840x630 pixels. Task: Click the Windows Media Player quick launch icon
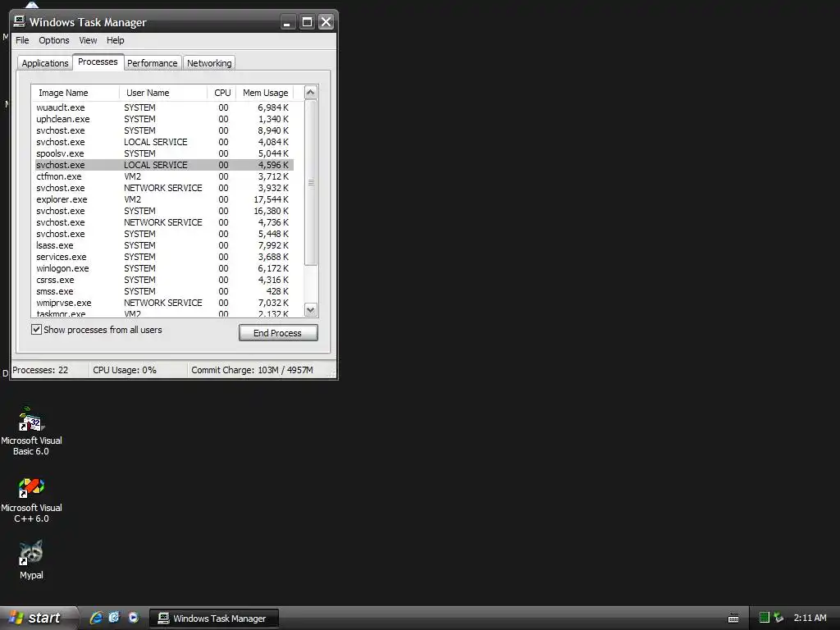[134, 618]
